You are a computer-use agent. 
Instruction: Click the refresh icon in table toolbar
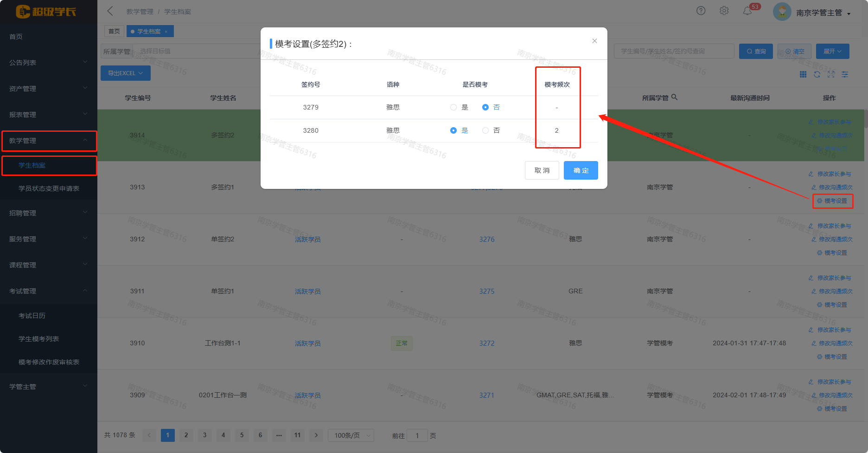817,74
